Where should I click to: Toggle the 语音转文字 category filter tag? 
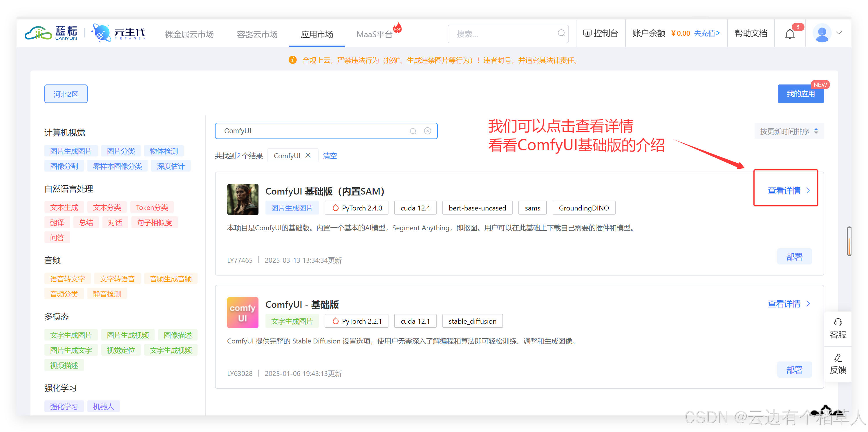coord(67,279)
